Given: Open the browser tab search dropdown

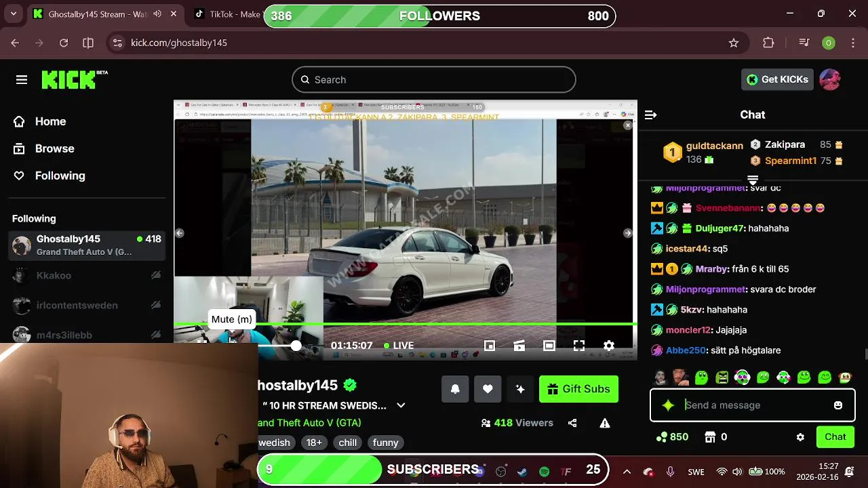Looking at the screenshot, I should coord(13,14).
